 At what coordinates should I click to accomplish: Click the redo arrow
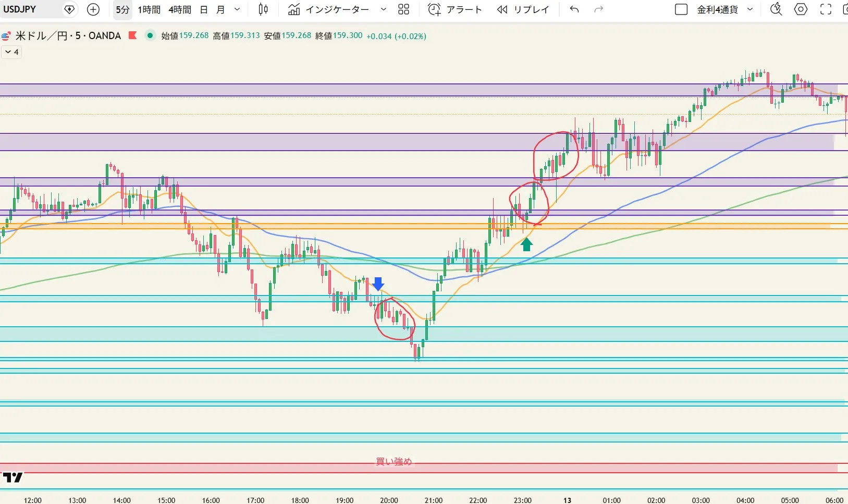[599, 9]
